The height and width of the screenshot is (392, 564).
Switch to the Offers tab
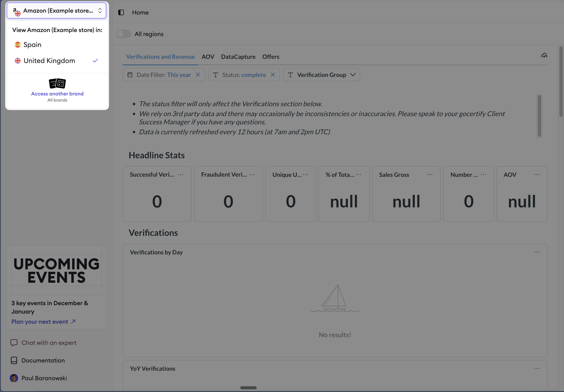pyautogui.click(x=270, y=57)
